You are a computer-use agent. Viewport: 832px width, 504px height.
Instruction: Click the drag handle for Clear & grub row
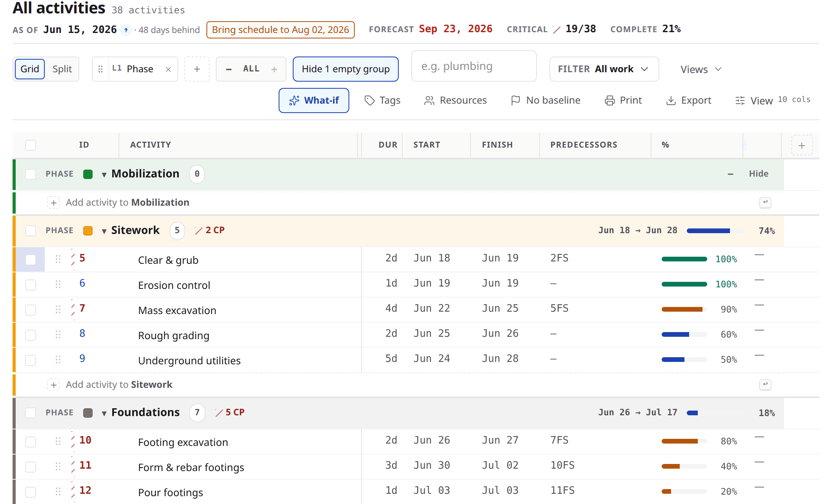pos(58,259)
